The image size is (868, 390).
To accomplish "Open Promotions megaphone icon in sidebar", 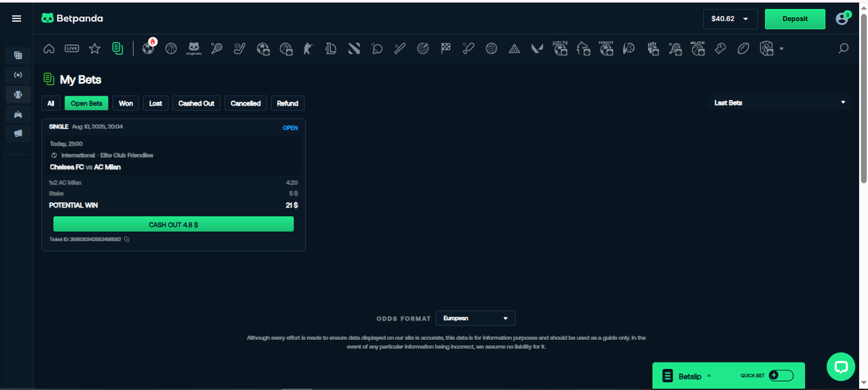I will click(x=18, y=134).
